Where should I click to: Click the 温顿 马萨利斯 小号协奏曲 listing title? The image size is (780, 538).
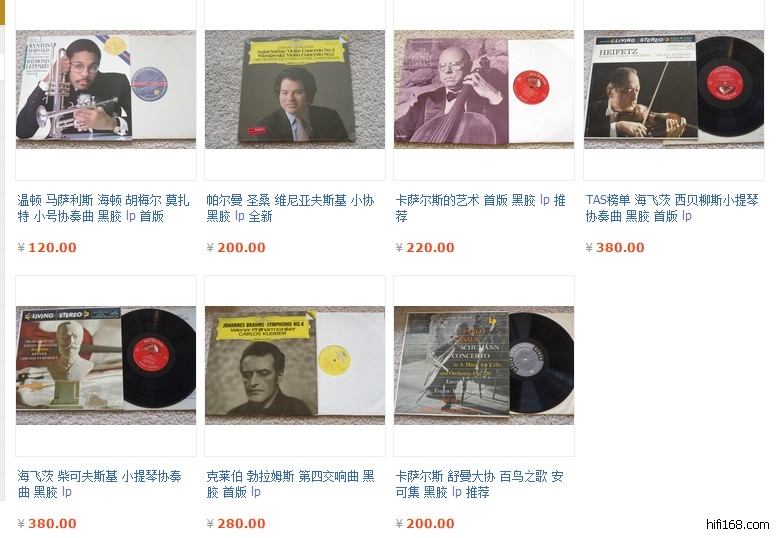tap(103, 208)
